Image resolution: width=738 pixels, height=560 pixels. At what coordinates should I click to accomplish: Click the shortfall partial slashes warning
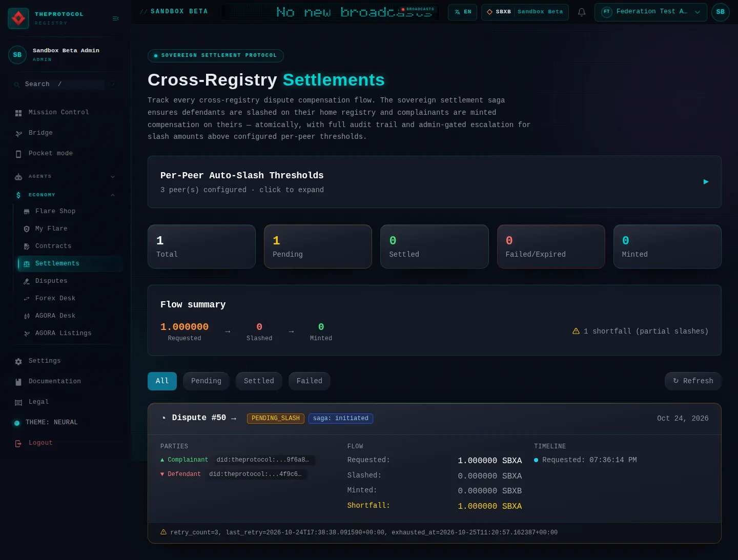click(x=641, y=331)
